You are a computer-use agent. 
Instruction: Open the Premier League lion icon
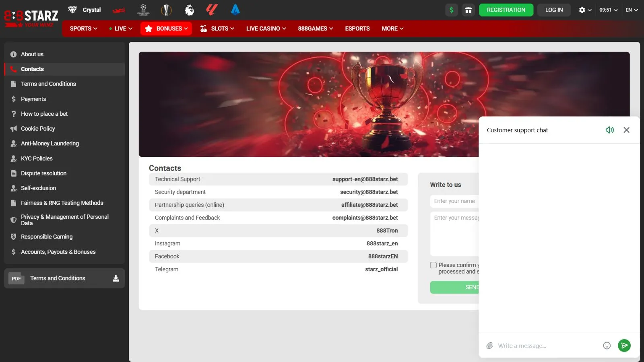[189, 10]
